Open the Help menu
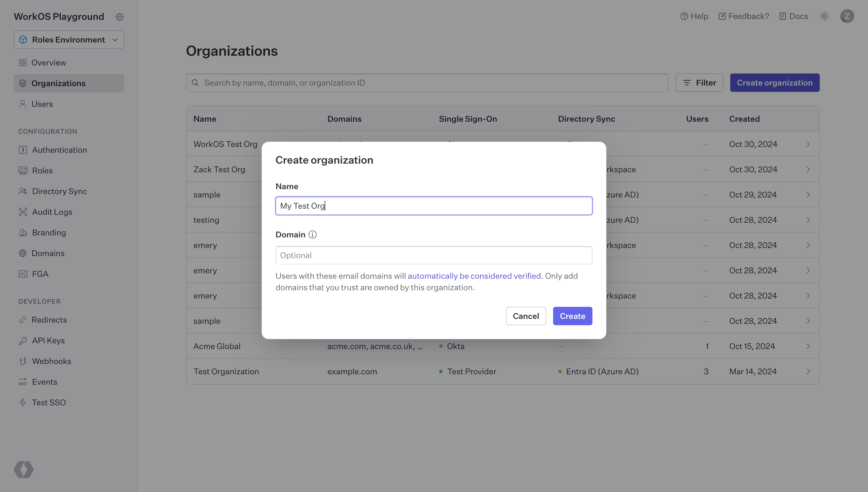The image size is (868, 492). tap(694, 16)
